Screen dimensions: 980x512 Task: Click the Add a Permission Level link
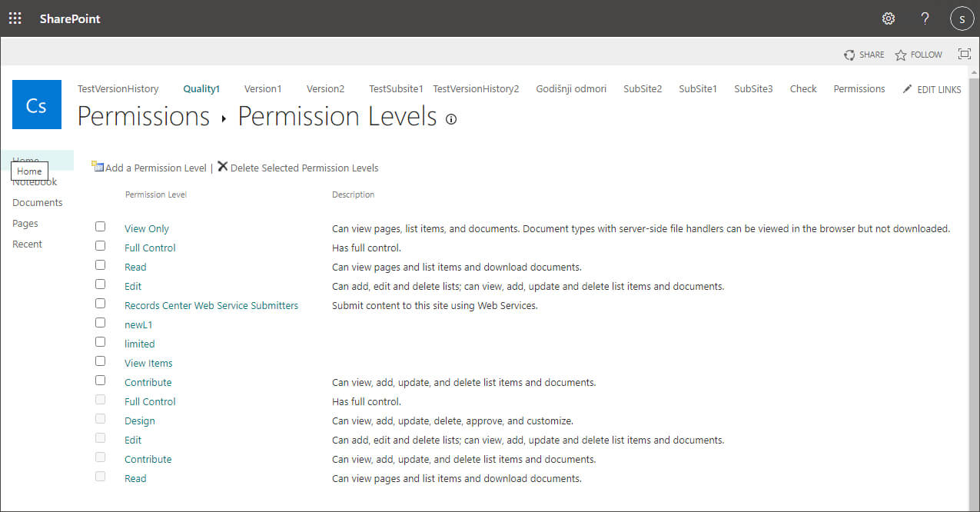click(156, 168)
